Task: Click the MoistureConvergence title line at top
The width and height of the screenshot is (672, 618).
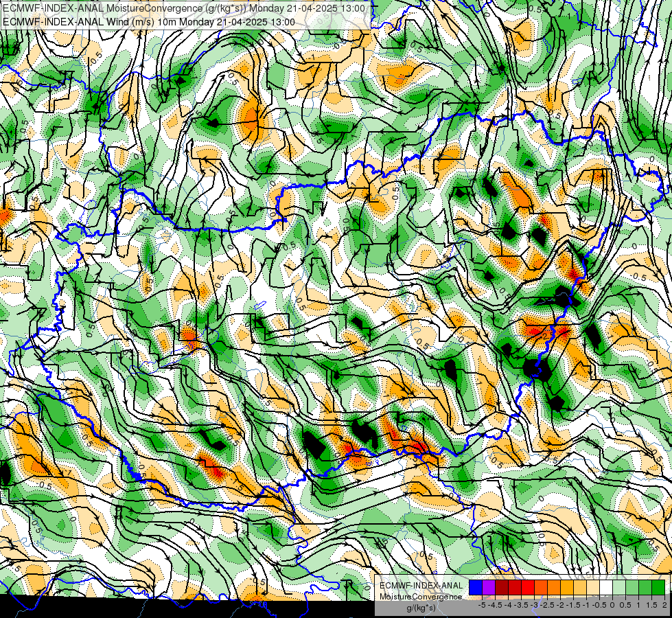Action: pos(183,8)
